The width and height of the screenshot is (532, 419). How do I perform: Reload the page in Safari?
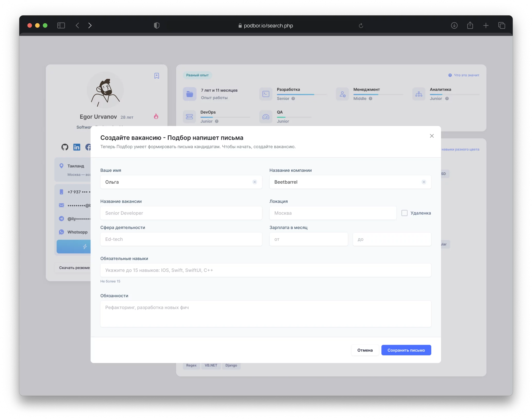click(x=361, y=25)
